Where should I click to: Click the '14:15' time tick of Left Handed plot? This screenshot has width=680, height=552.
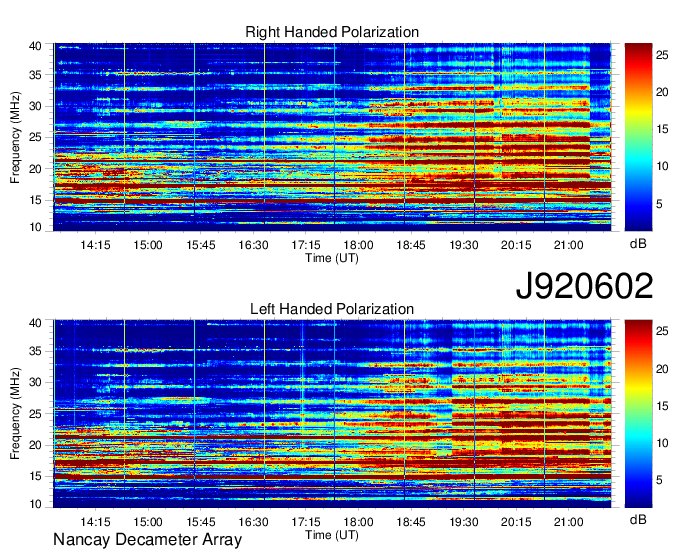[x=95, y=522]
